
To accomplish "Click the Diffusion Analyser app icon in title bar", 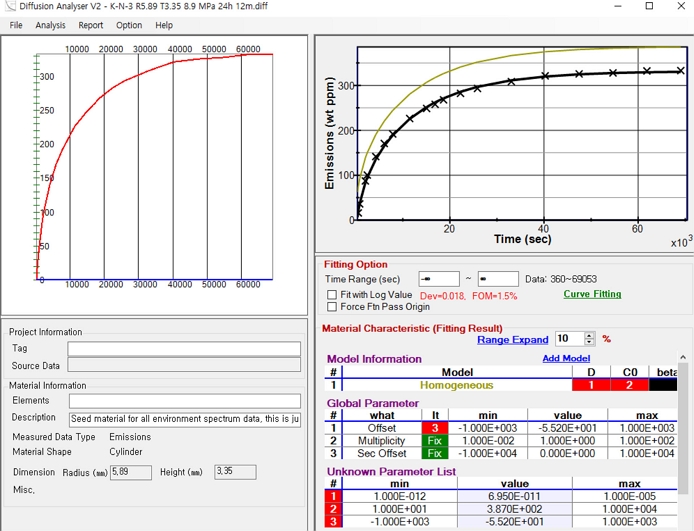I will pyautogui.click(x=9, y=7).
